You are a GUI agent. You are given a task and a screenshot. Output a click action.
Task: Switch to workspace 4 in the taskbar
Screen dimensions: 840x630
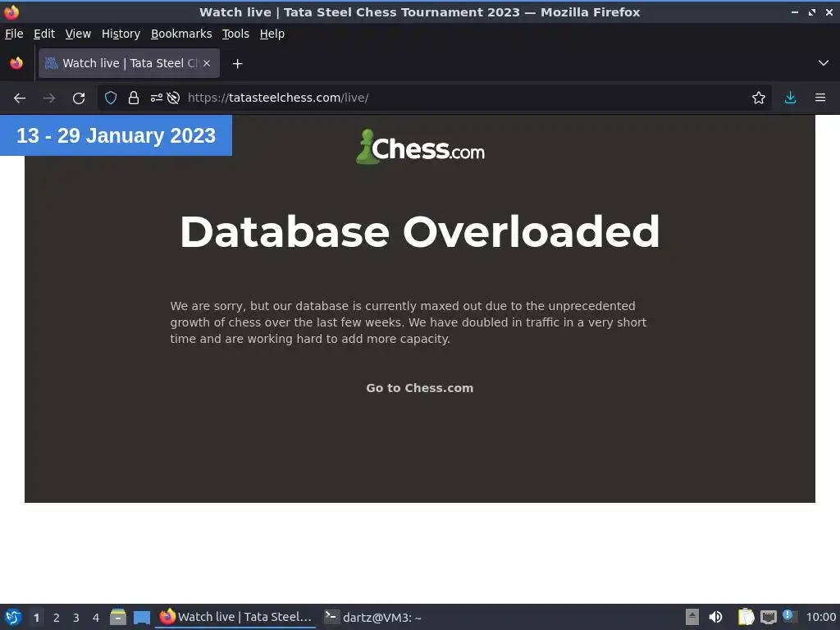click(96, 618)
